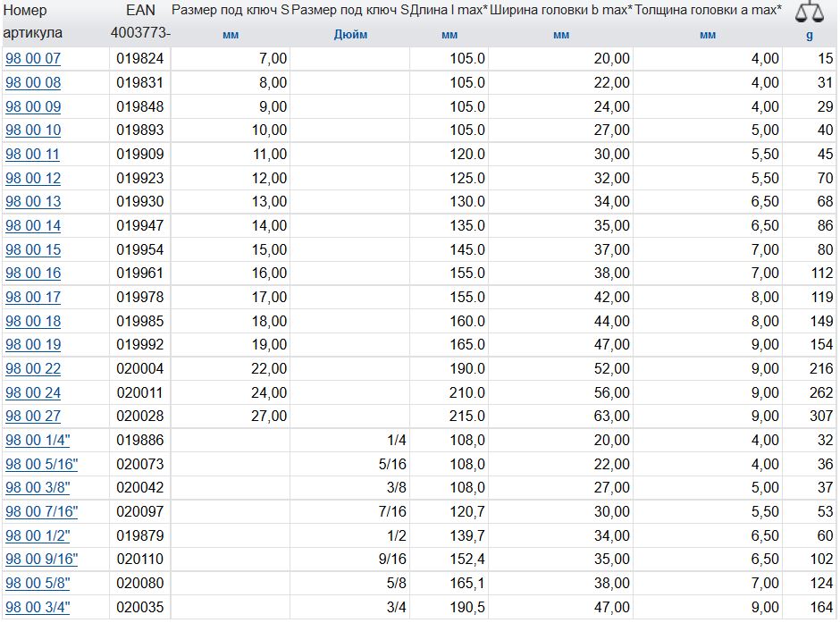Viewport: 840px width, 623px height.
Task: Select article 98 00 14 link
Action: point(33,226)
